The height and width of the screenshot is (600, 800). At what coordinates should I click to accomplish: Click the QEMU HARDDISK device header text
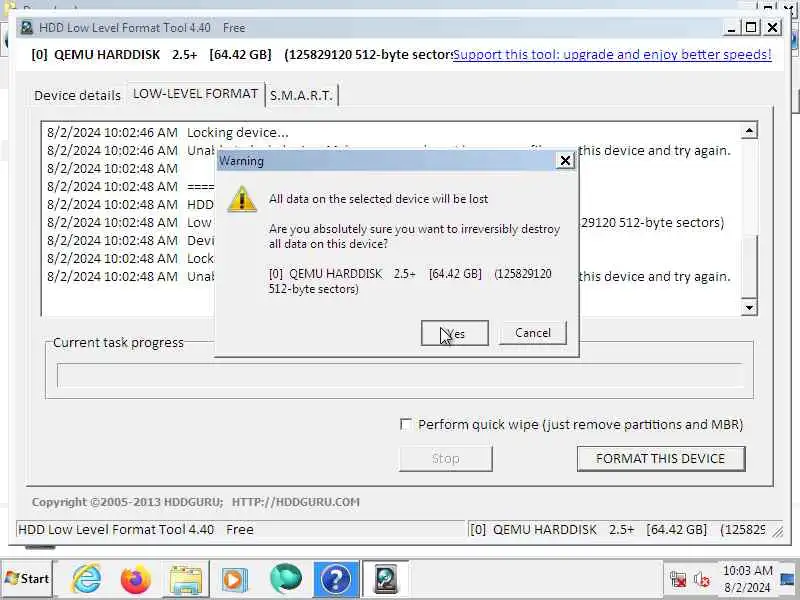click(x=241, y=55)
